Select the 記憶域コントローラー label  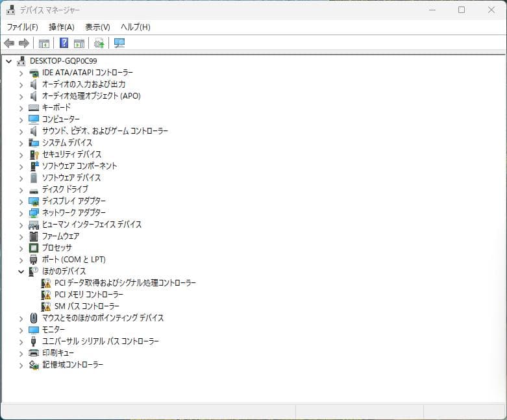(73, 364)
